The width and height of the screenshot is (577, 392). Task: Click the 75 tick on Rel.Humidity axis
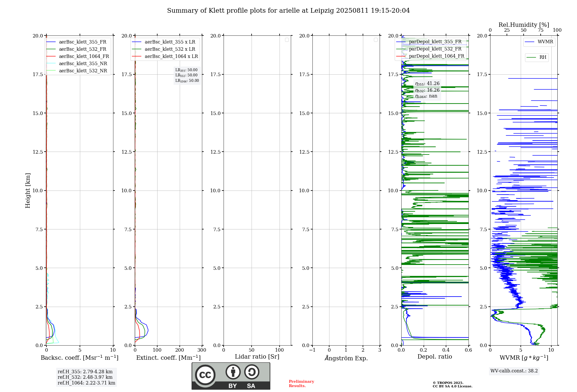coord(541,30)
